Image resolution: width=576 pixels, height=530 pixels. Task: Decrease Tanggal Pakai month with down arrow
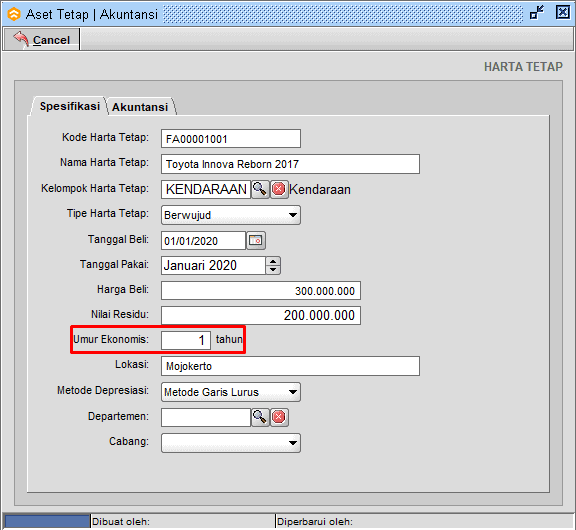point(273,270)
